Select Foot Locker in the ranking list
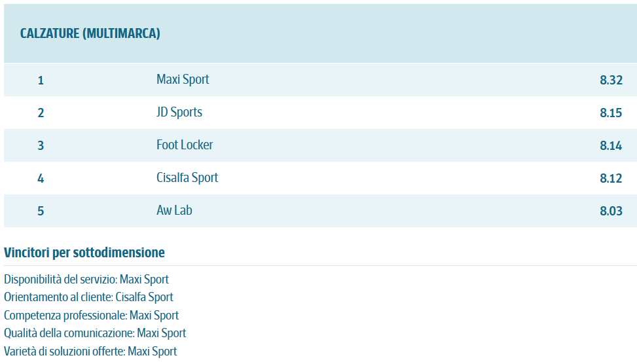 [x=185, y=145]
